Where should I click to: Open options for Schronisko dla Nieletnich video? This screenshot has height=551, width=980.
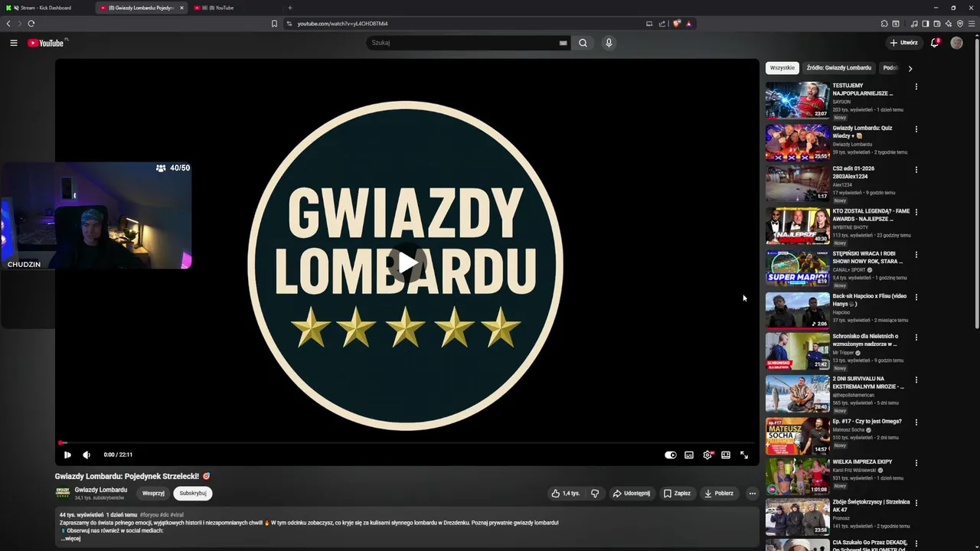(x=916, y=337)
